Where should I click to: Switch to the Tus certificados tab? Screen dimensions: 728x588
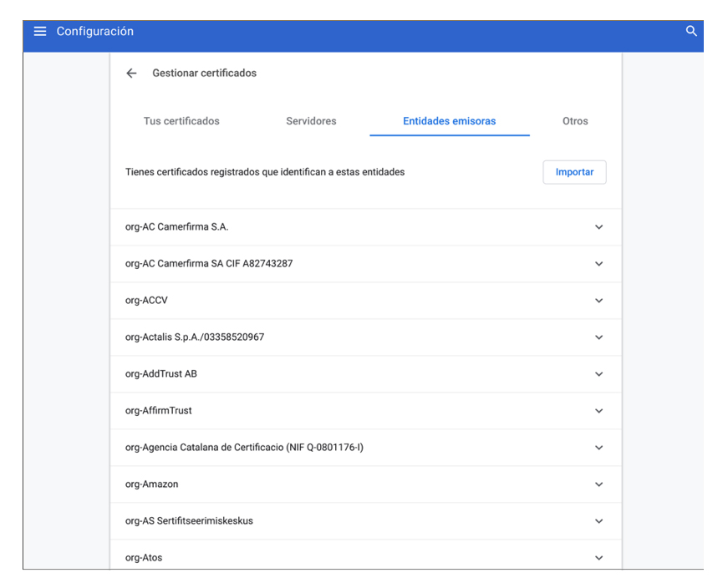[x=181, y=121]
